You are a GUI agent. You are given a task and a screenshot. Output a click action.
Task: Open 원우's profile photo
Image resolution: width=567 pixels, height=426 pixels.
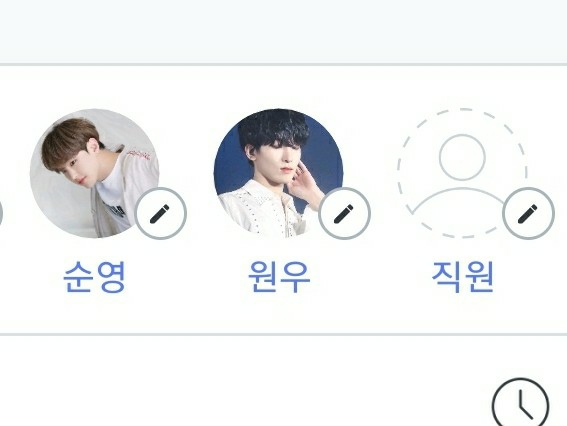pyautogui.click(x=278, y=173)
